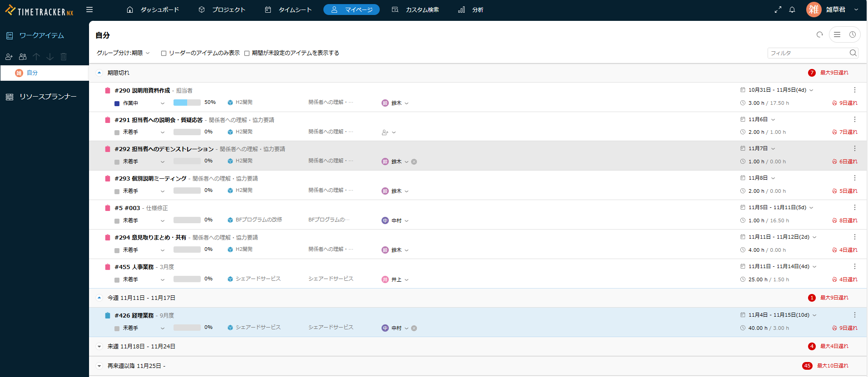This screenshot has height=377, width=868.
Task: Go to ダッシュボード tab
Action: [153, 10]
